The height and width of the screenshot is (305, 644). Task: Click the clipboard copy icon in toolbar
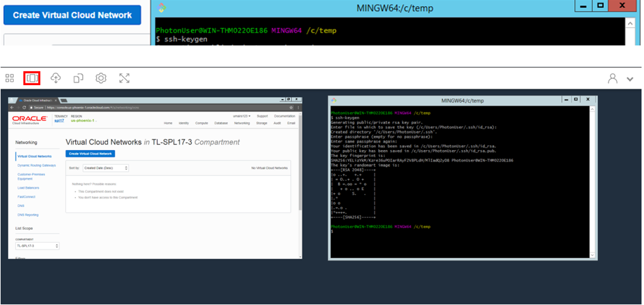coord(78,78)
